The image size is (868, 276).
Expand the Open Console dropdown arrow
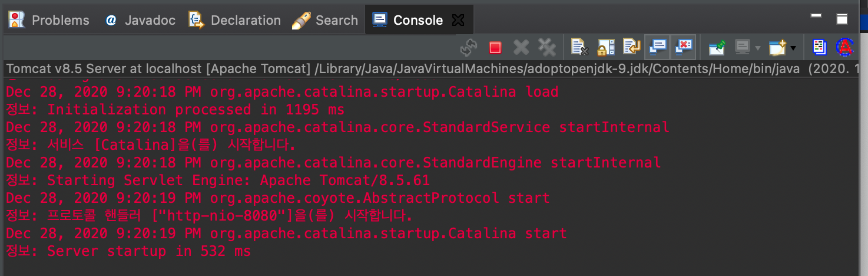793,48
